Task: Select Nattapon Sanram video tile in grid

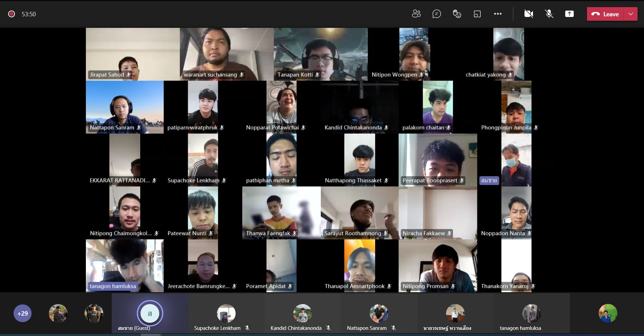Action: click(125, 107)
